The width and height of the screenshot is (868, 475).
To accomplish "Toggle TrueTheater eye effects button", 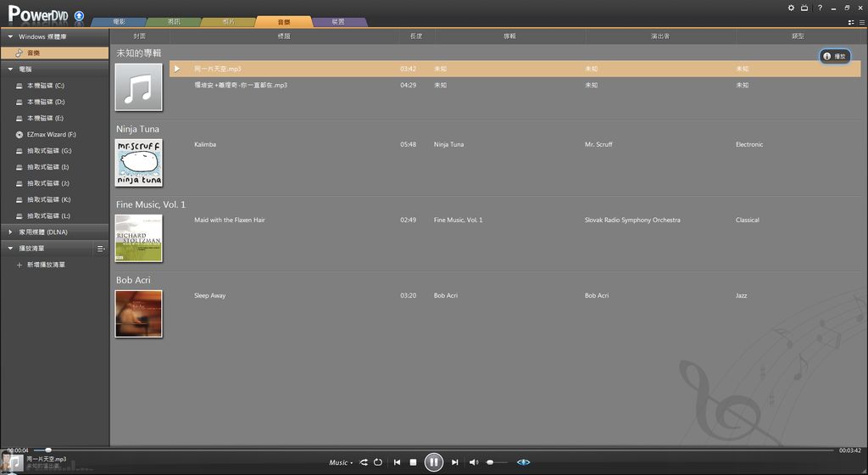I will pyautogui.click(x=523, y=462).
